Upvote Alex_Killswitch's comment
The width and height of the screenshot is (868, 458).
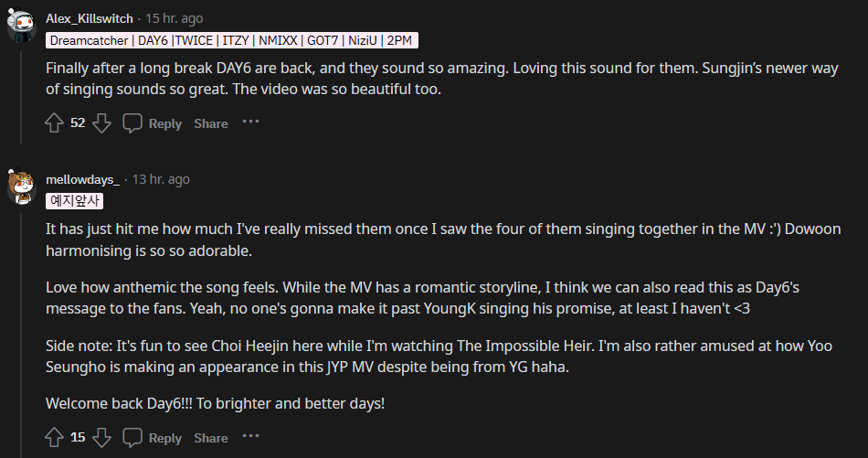[x=54, y=122]
